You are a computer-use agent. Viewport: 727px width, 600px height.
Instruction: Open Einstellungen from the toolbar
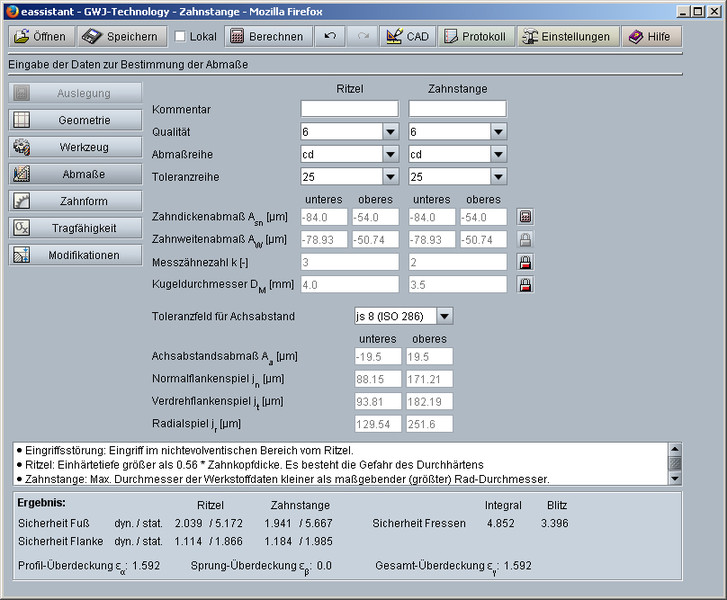coord(565,37)
